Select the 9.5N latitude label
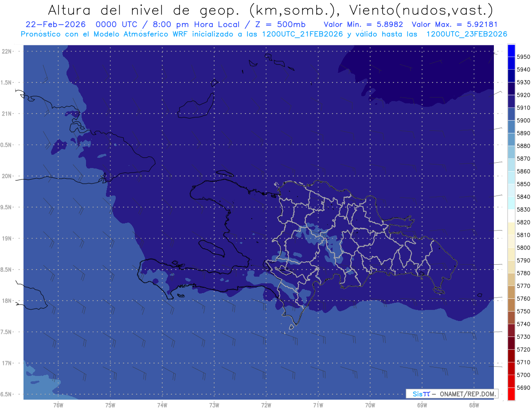Image resolution: width=532 pixels, height=411 pixels. [x=6, y=207]
